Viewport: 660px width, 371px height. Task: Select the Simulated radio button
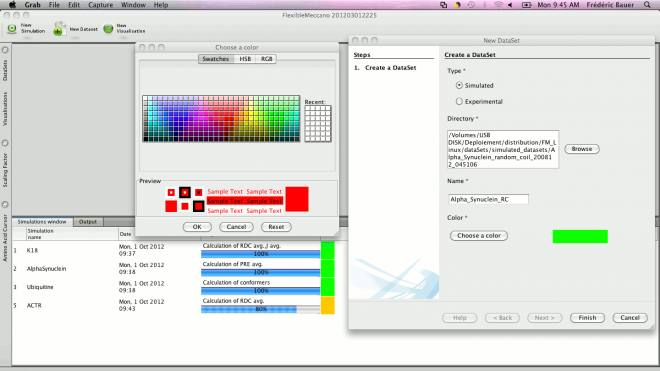(459, 85)
